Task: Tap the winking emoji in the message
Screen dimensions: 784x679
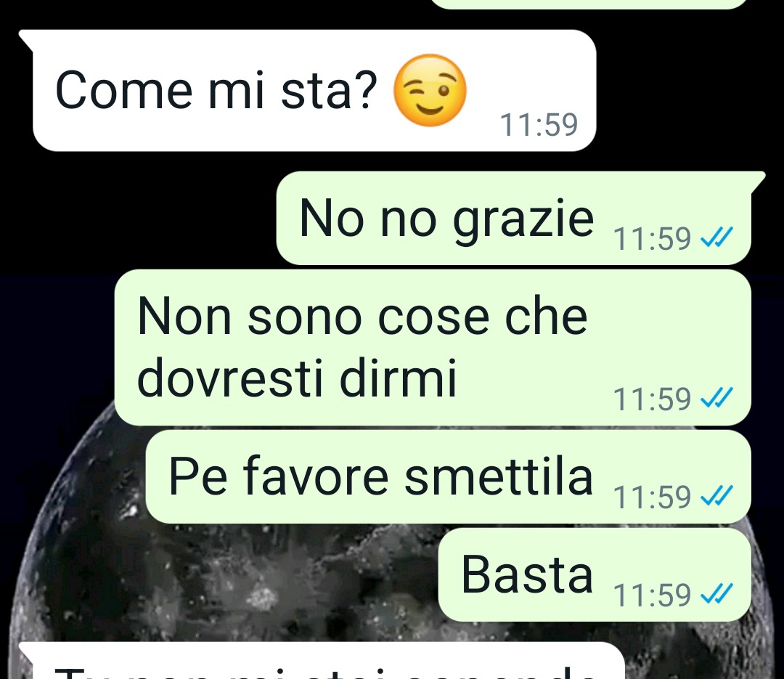Action: tap(430, 90)
